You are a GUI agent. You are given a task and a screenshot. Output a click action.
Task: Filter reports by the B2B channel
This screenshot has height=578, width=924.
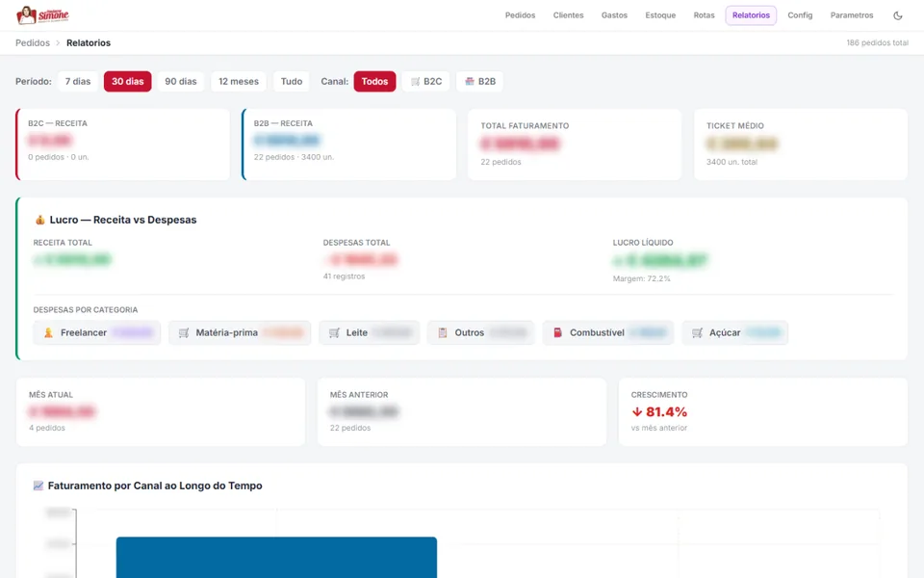click(x=480, y=81)
